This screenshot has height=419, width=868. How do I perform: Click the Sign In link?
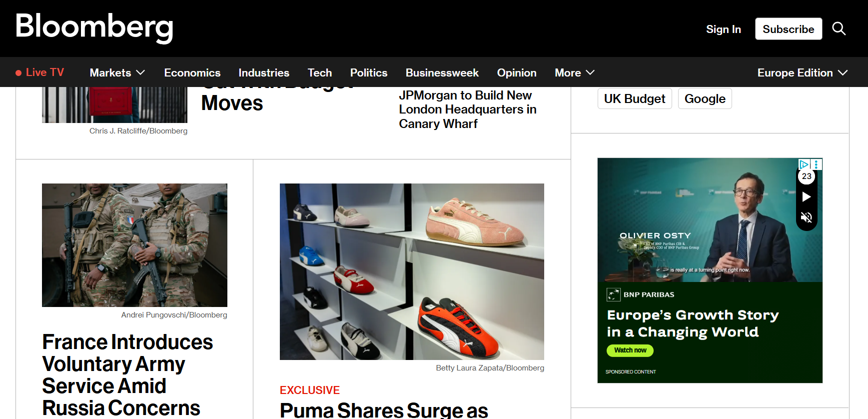724,29
